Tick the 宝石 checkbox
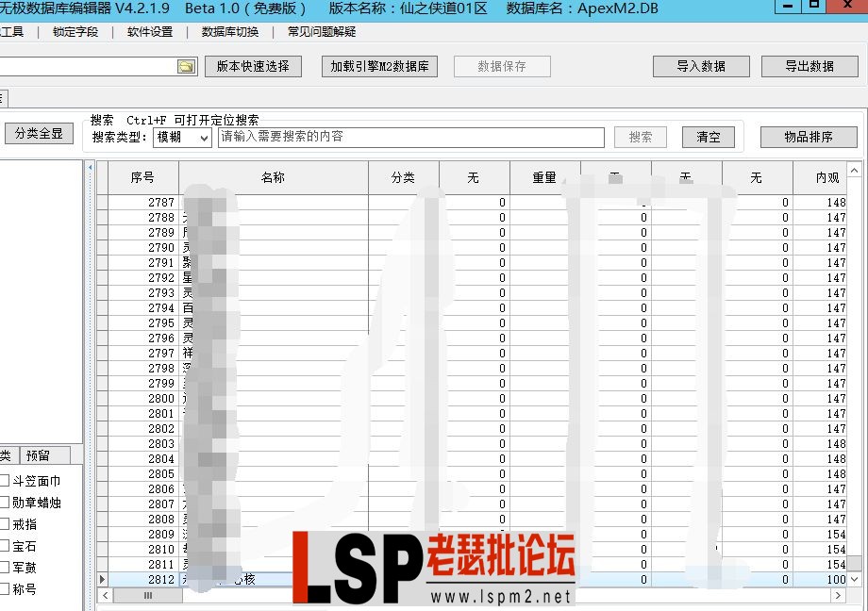This screenshot has width=868, height=611. point(5,546)
